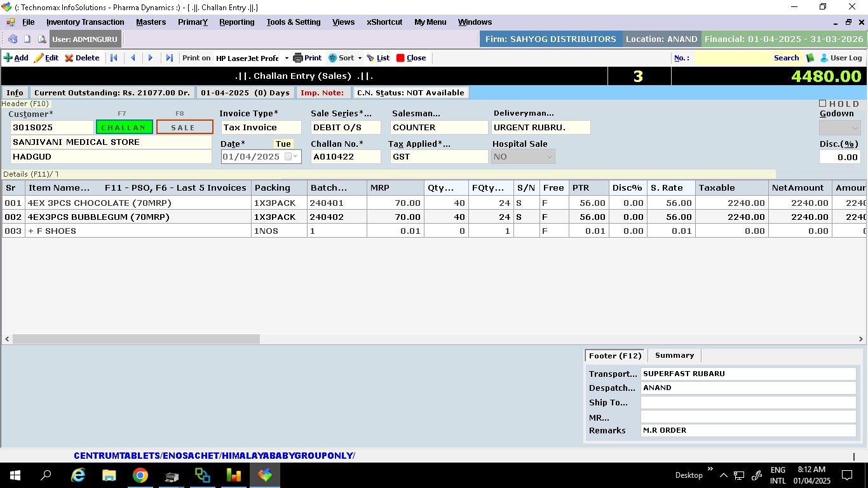The width and height of the screenshot is (868, 488).
Task: Click the Search button
Action: coord(786,58)
